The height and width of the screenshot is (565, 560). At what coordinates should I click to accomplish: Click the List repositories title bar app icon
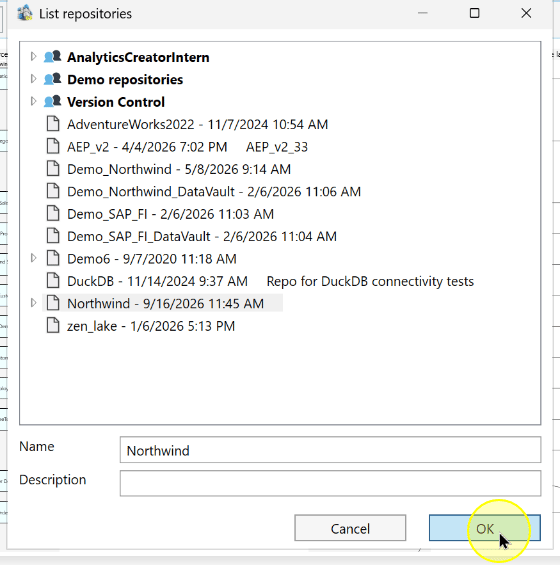[x=25, y=13]
